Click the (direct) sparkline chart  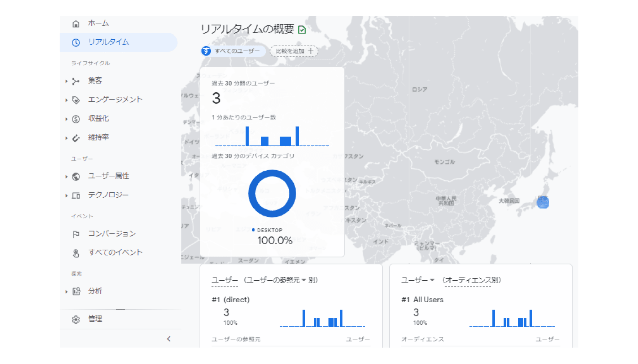(x=322, y=318)
